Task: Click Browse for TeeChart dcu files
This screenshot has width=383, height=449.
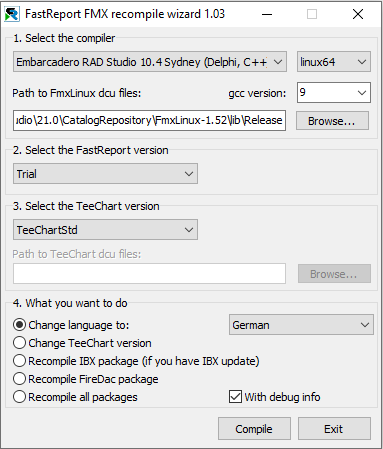Action: click(334, 274)
